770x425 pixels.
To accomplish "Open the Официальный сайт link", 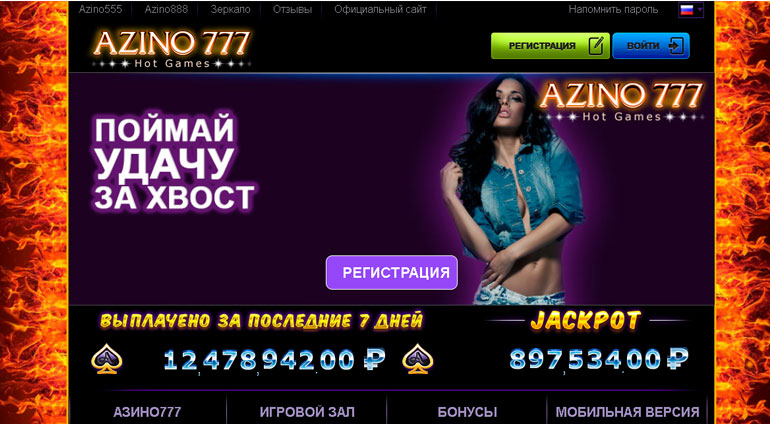I will pyautogui.click(x=381, y=9).
